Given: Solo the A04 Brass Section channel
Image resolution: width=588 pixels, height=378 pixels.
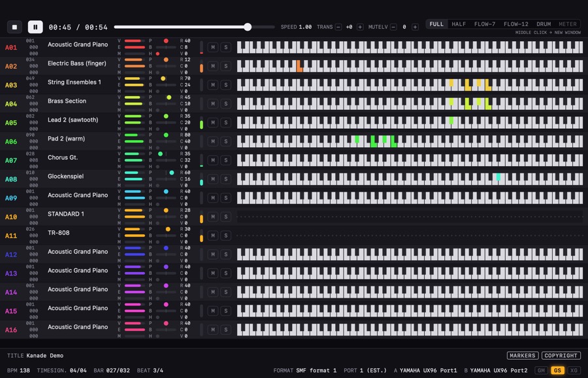Looking at the screenshot, I should pos(226,103).
